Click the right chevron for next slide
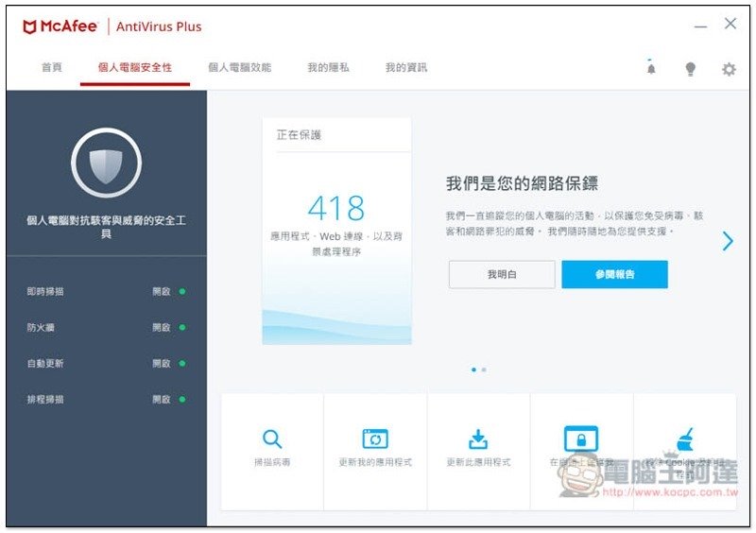Viewport: 756px width, 533px height. (x=728, y=241)
